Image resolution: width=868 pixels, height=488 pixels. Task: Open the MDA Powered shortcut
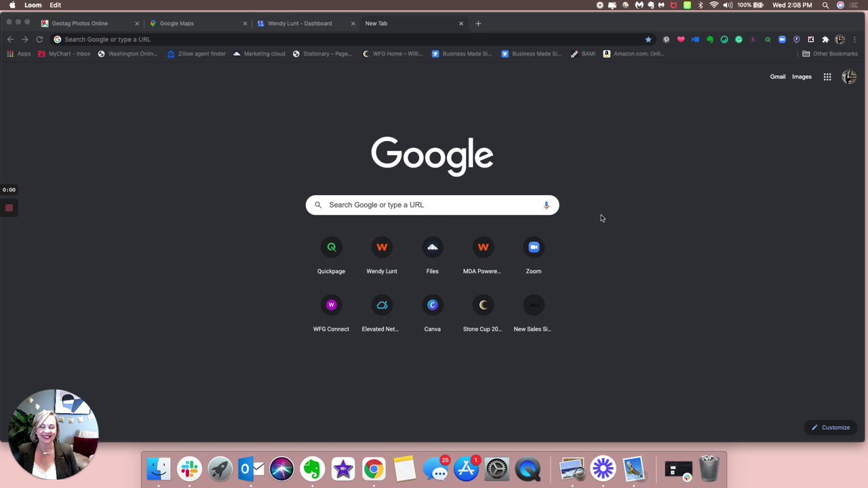(x=483, y=256)
